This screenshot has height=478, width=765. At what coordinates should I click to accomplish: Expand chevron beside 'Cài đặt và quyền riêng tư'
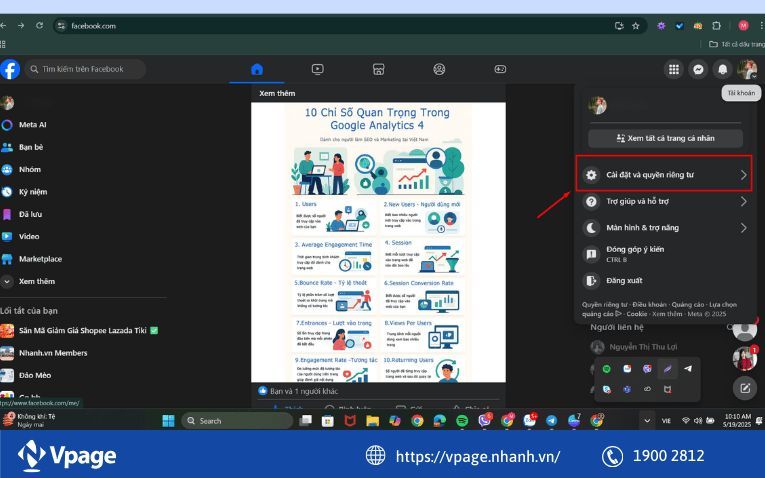point(743,175)
